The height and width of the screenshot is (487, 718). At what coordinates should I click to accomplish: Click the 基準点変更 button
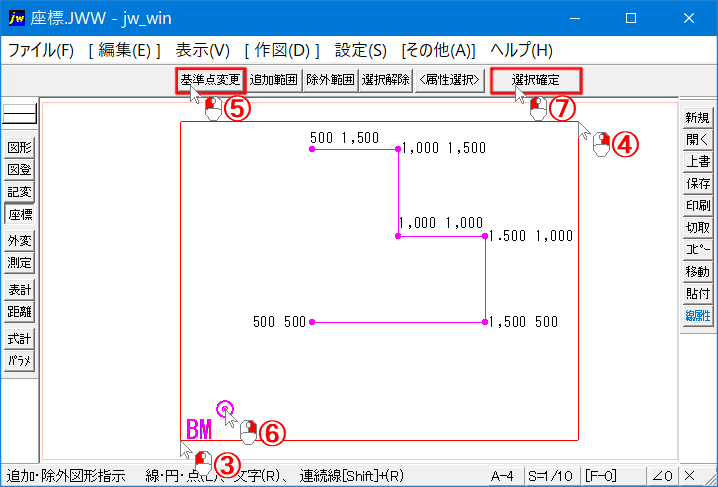click(x=210, y=81)
